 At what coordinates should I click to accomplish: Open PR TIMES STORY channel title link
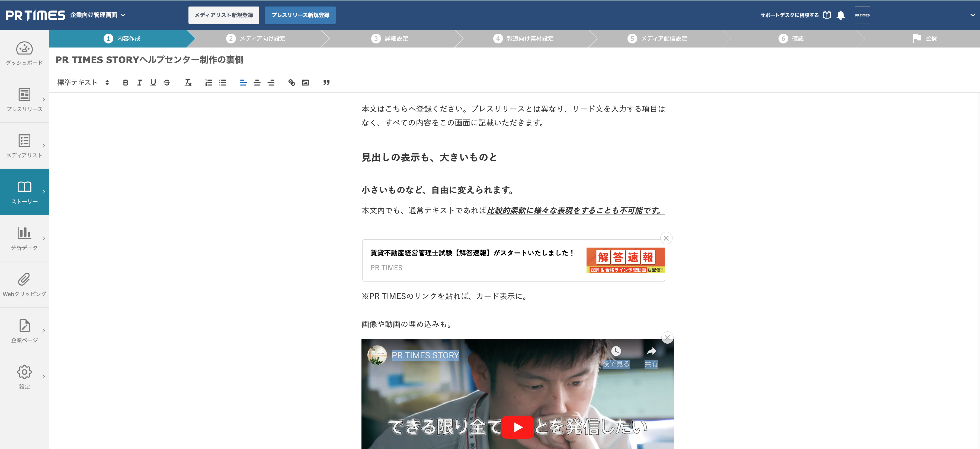425,355
